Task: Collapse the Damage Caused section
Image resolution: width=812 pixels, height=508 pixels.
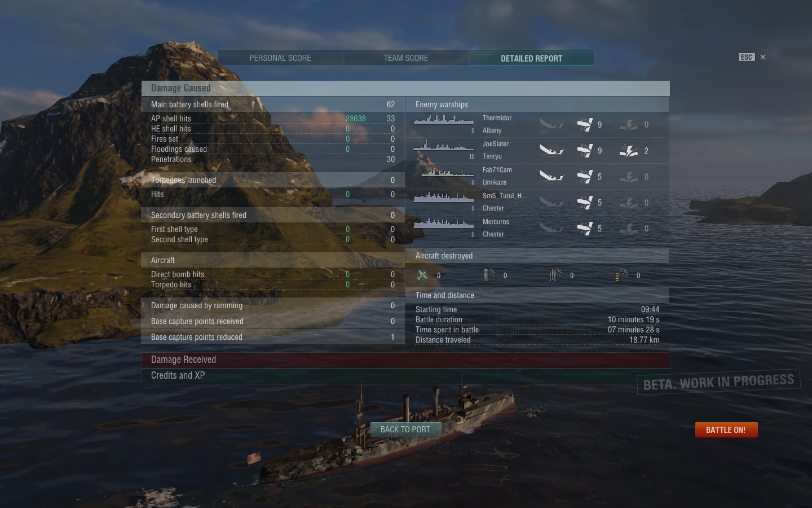Action: click(405, 88)
